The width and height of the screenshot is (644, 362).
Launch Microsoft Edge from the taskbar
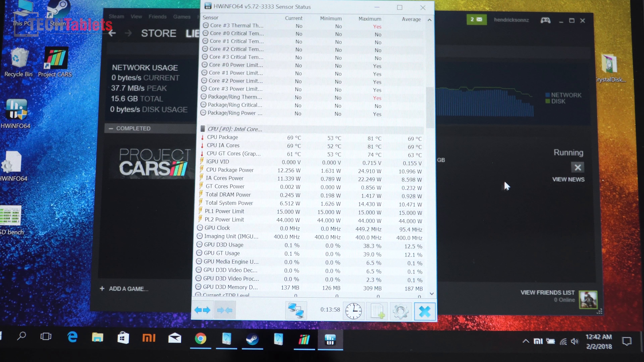pos(72,337)
